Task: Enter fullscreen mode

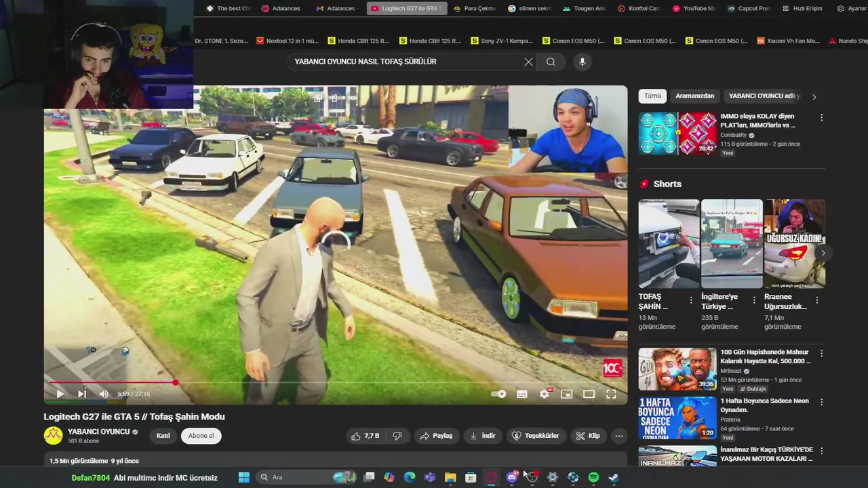Action: pos(611,394)
